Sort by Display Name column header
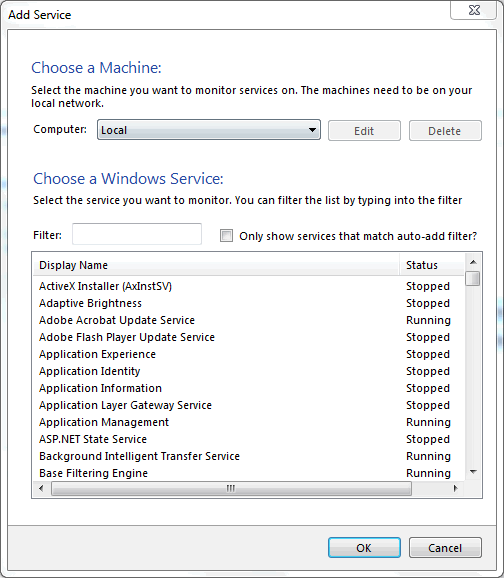 point(216,265)
